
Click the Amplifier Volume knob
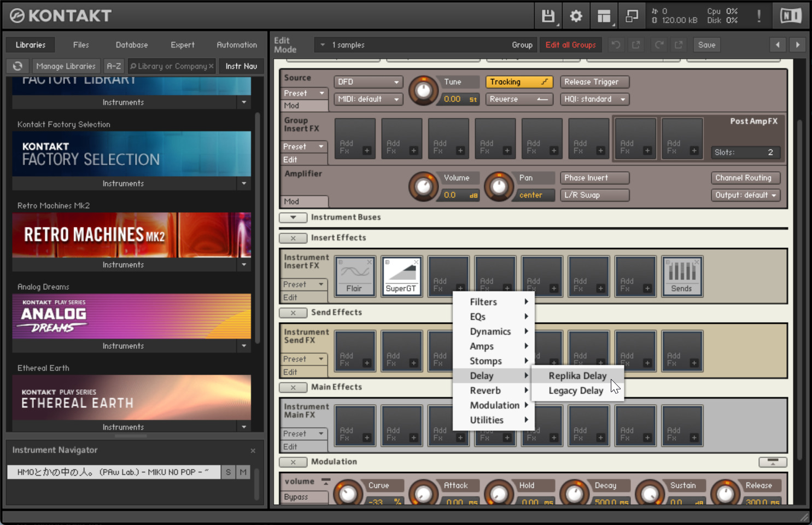pyautogui.click(x=424, y=186)
